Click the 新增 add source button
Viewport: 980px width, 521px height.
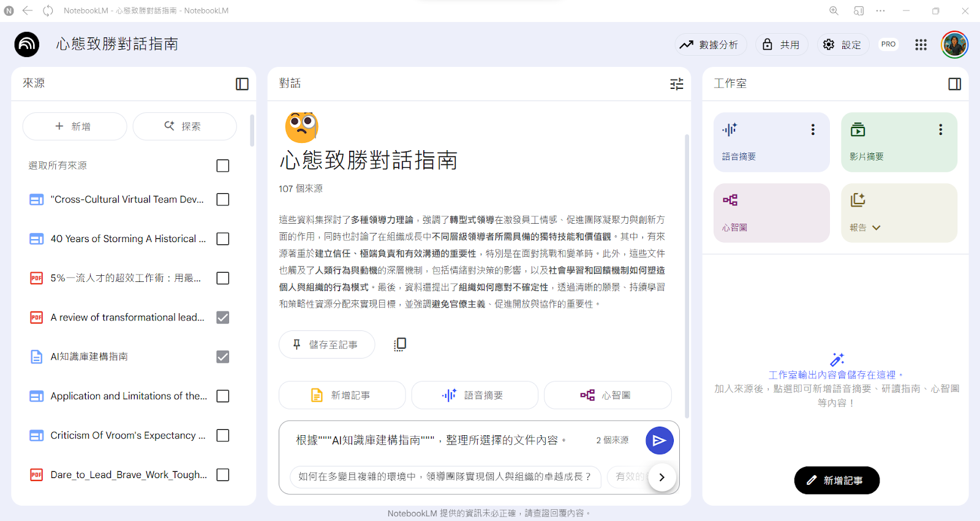tap(75, 126)
